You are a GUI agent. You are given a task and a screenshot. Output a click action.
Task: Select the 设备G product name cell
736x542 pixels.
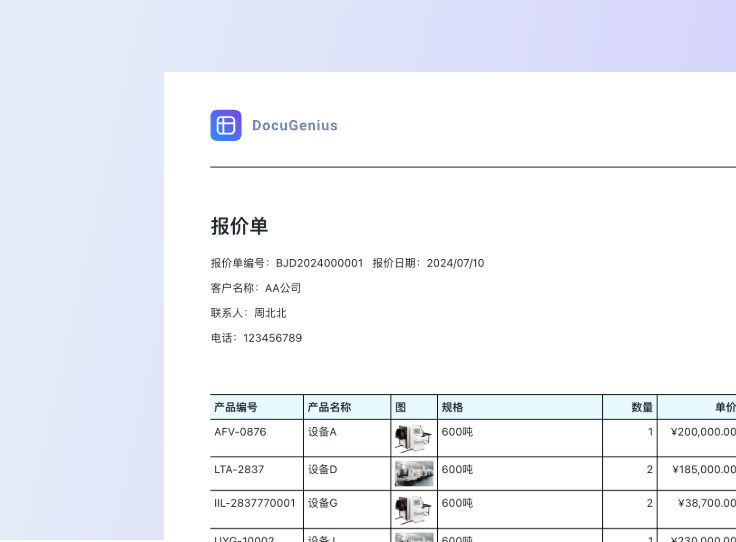(x=323, y=503)
